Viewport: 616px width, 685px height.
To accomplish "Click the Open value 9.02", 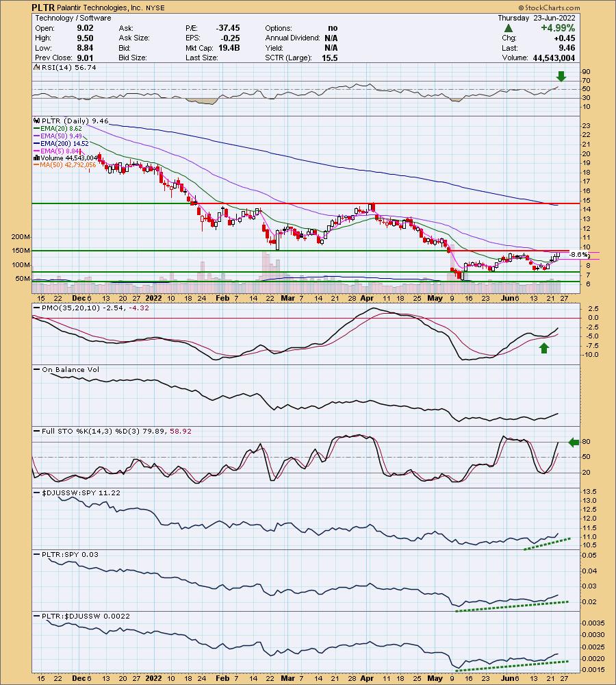I will click(x=85, y=28).
